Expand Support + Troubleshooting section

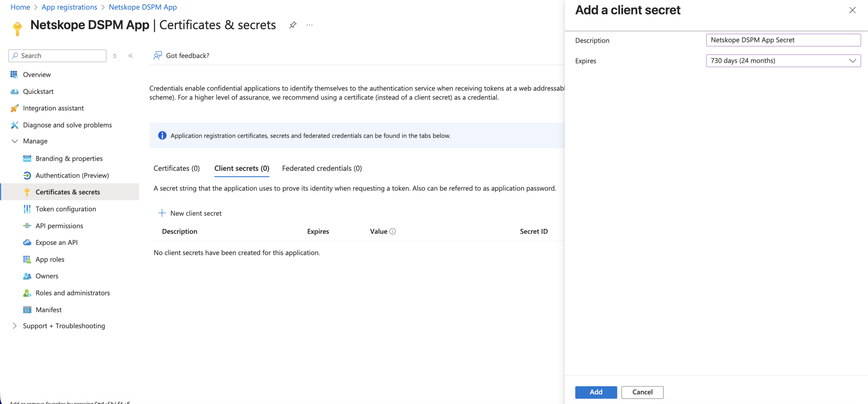15,326
